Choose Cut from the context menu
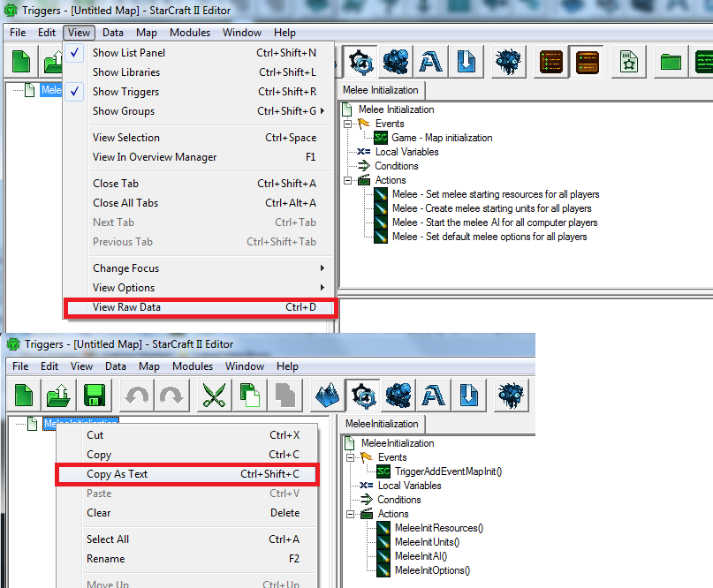 (187, 435)
